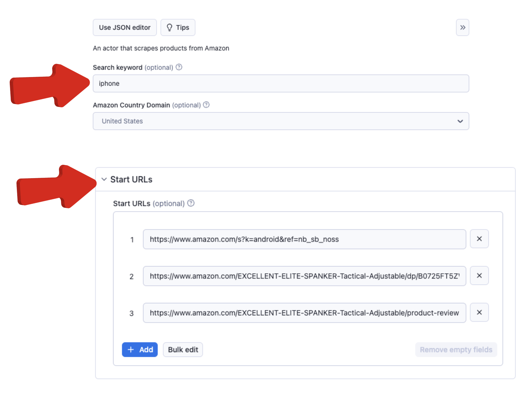The height and width of the screenshot is (396, 532).
Task: Click the double-chevron collapse panel icon
Action: click(462, 28)
